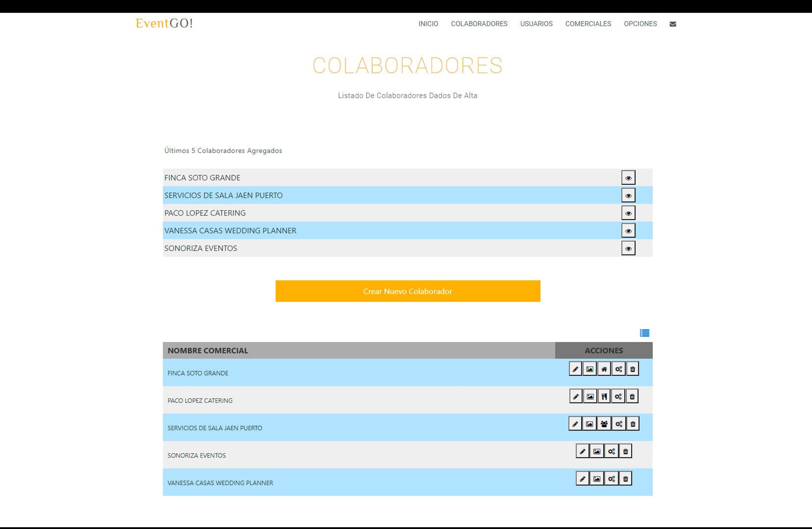Click the ACCIONES column header
Image resolution: width=812 pixels, height=529 pixels.
604,350
